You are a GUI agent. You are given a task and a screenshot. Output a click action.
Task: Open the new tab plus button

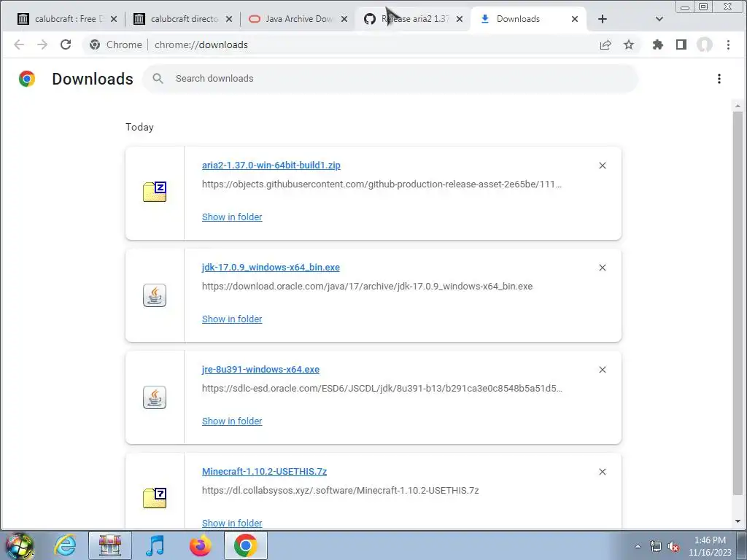pyautogui.click(x=602, y=19)
